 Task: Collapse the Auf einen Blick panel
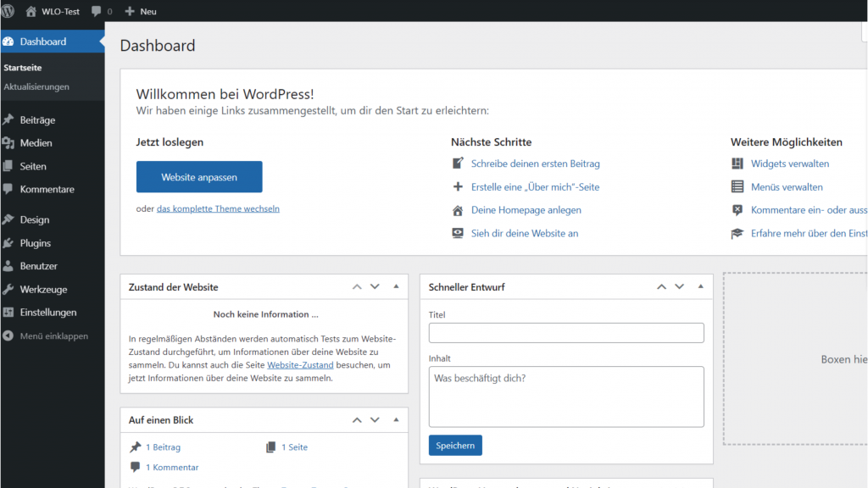coord(396,420)
